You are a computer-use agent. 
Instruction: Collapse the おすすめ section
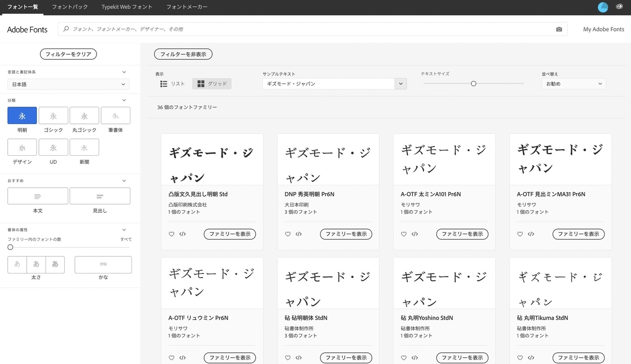(124, 181)
